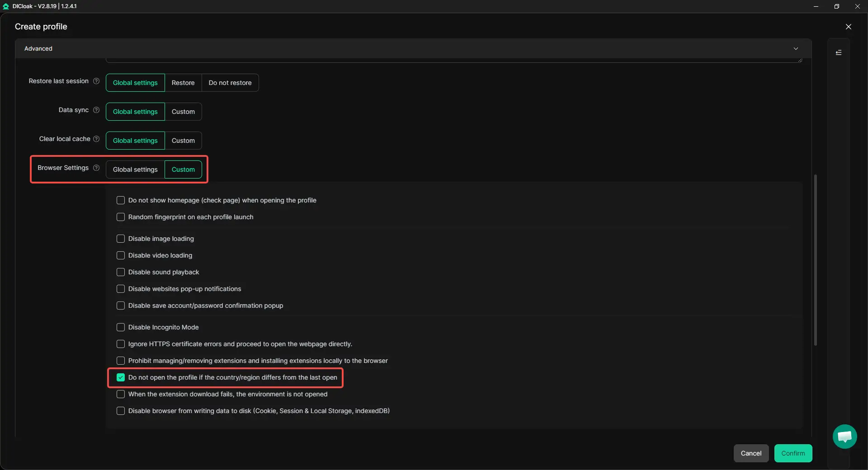Viewport: 868px width, 470px height.
Task: Uncheck country/region differs profile option
Action: coord(121,377)
